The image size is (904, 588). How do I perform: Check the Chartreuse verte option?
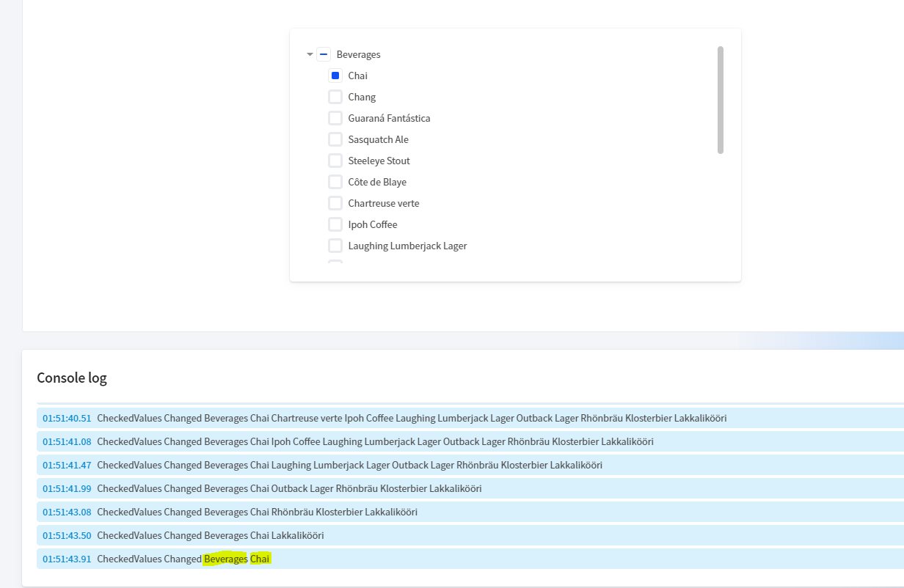(x=335, y=203)
